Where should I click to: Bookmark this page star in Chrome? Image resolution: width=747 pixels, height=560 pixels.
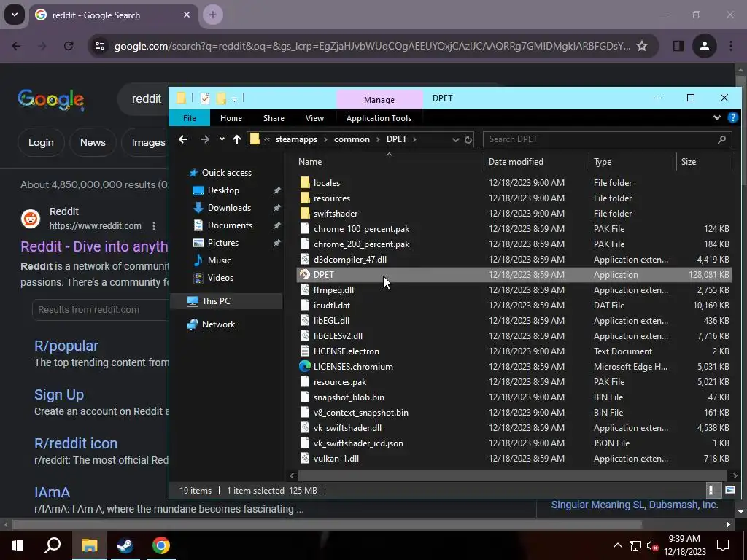tap(642, 46)
